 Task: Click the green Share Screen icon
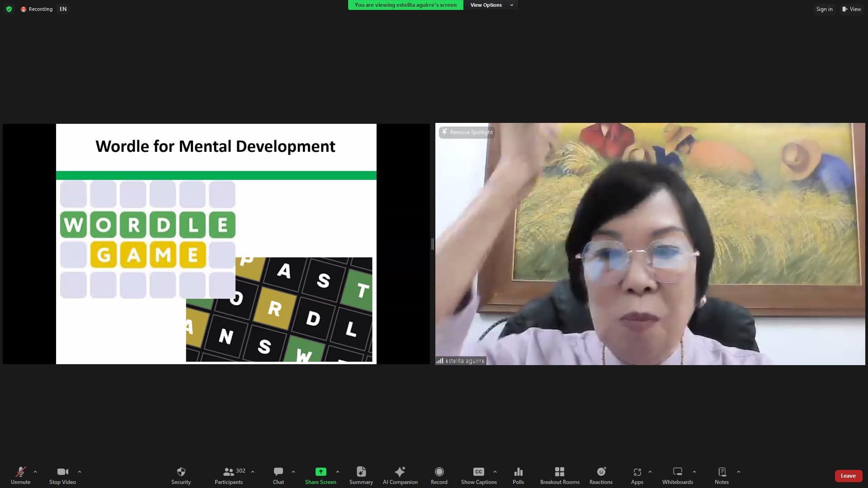[x=321, y=472]
